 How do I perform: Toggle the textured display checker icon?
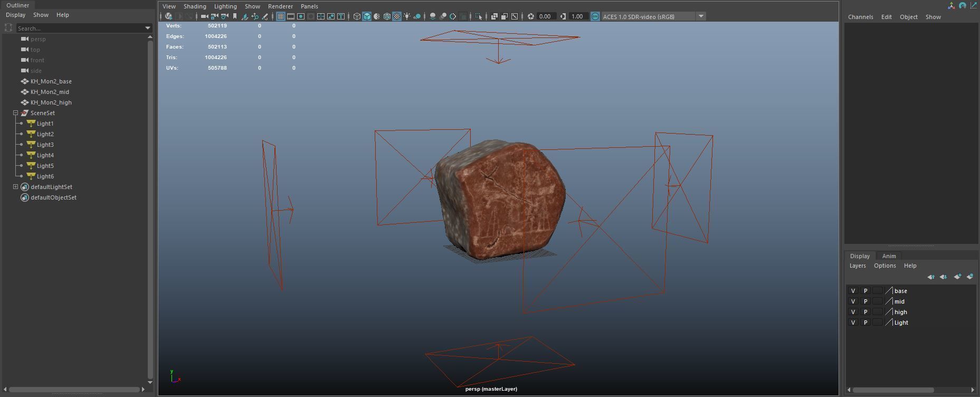tap(397, 16)
